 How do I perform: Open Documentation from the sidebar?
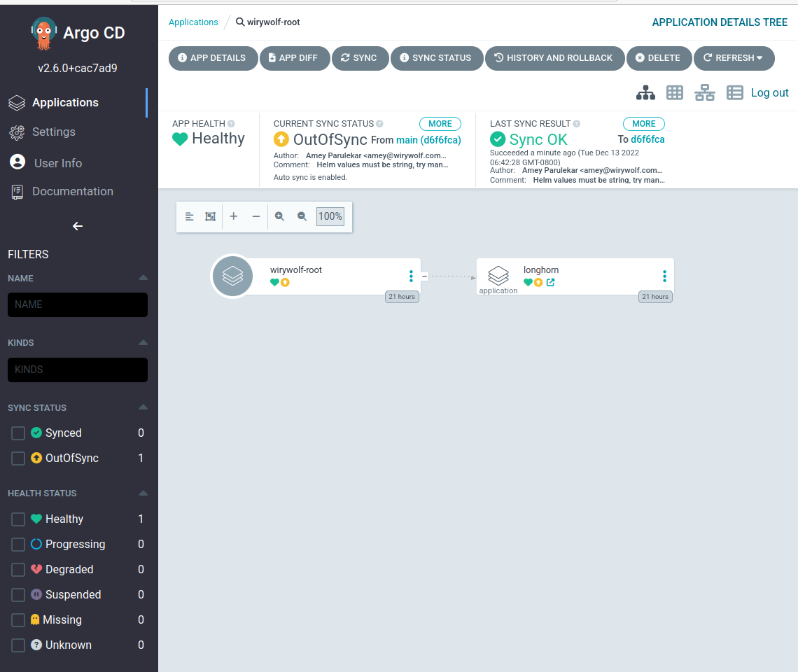click(x=73, y=191)
